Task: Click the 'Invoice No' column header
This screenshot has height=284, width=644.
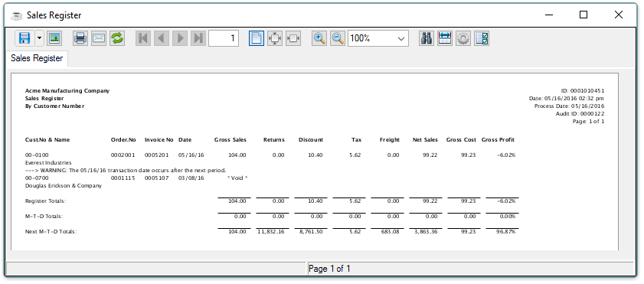Action: click(x=159, y=140)
